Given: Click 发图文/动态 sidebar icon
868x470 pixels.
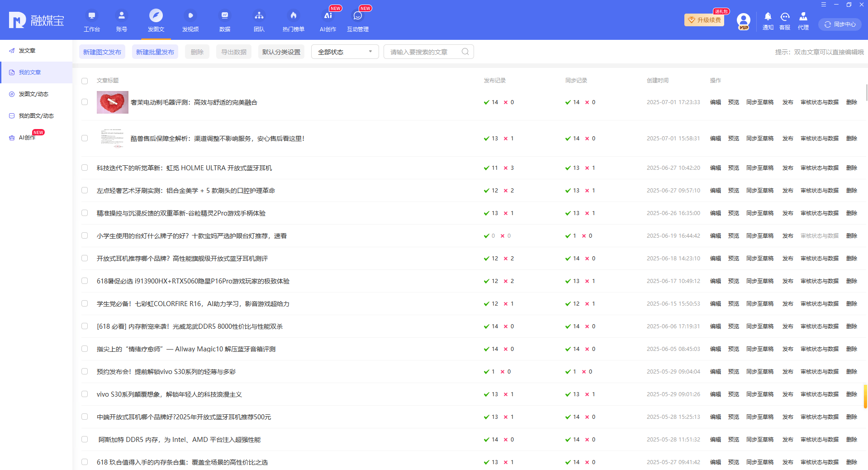Looking at the screenshot, I should click(12, 94).
